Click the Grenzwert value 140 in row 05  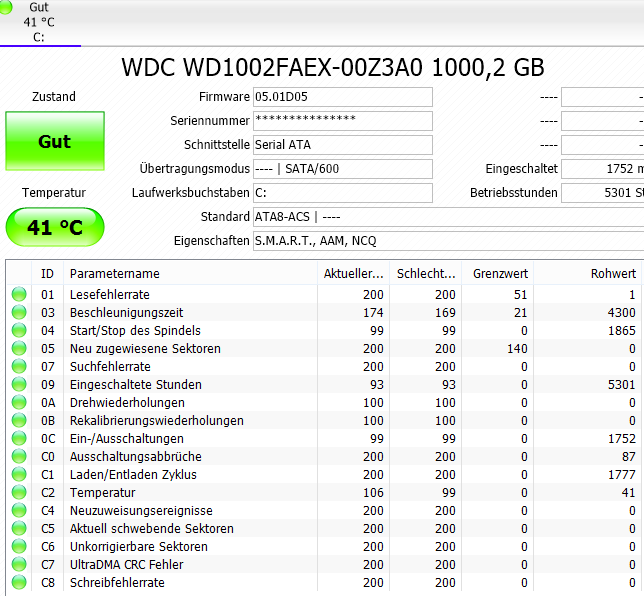(517, 349)
